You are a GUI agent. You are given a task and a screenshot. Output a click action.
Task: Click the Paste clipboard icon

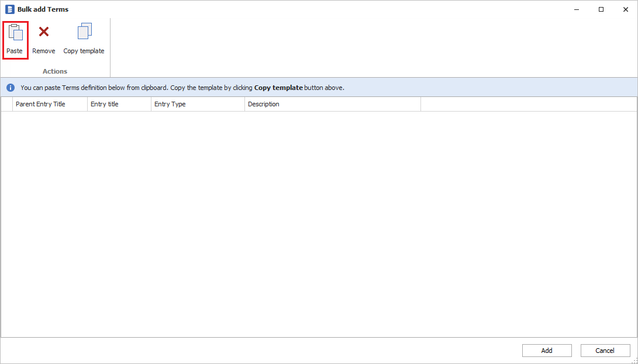[x=15, y=32]
